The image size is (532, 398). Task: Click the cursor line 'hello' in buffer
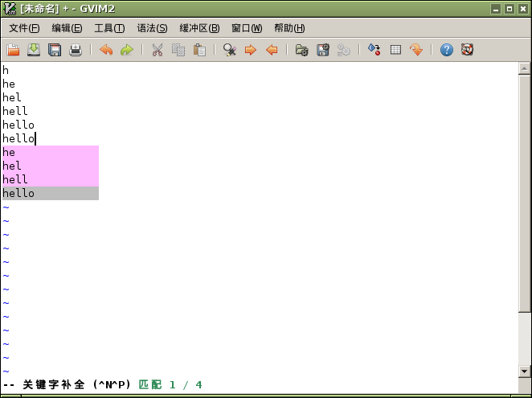(x=18, y=138)
